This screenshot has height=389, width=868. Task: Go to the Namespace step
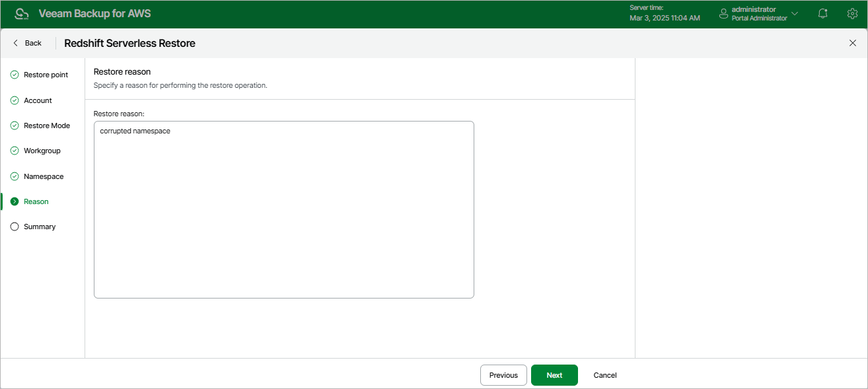(x=44, y=176)
